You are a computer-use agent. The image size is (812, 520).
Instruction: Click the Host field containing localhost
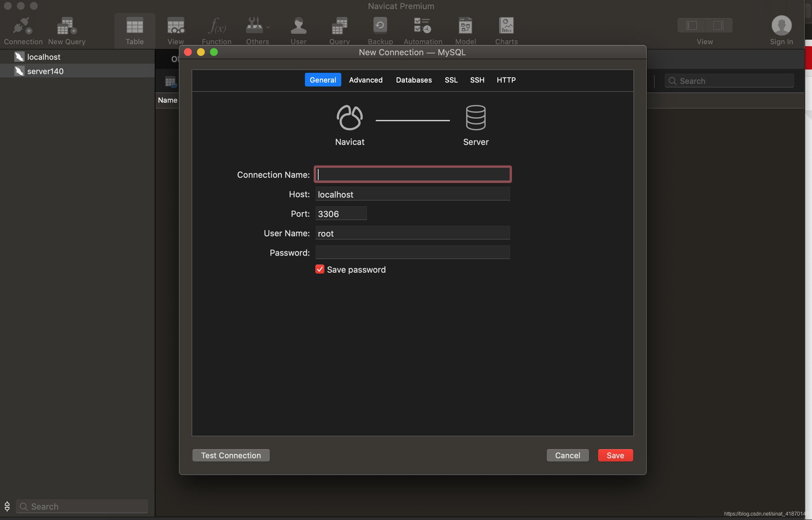[413, 194]
